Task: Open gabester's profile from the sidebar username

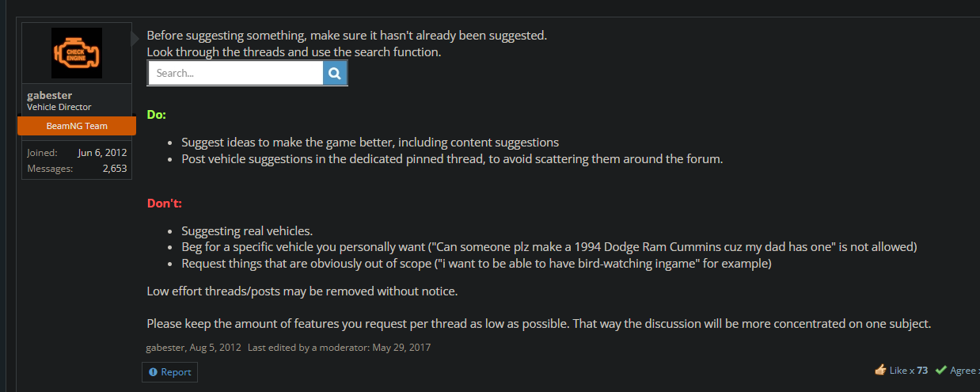Action: point(49,96)
